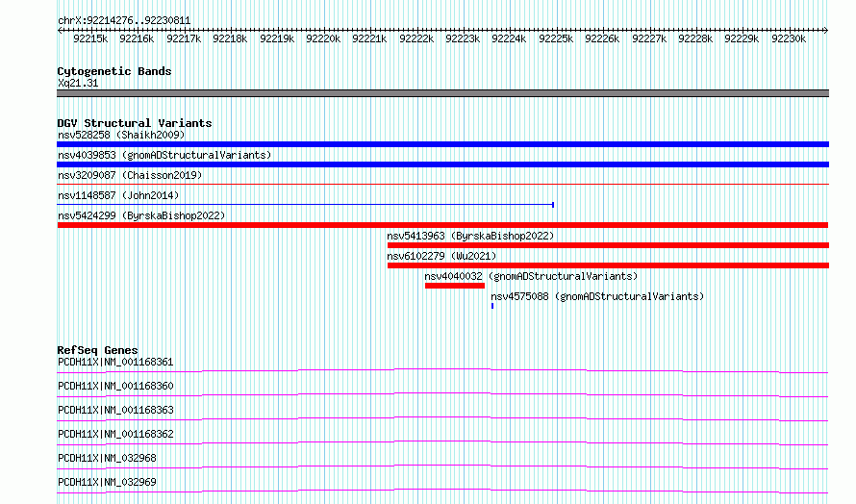The width and height of the screenshot is (856, 504).
Task: Click the RefSeq Genes track title
Action: pyautogui.click(x=97, y=350)
